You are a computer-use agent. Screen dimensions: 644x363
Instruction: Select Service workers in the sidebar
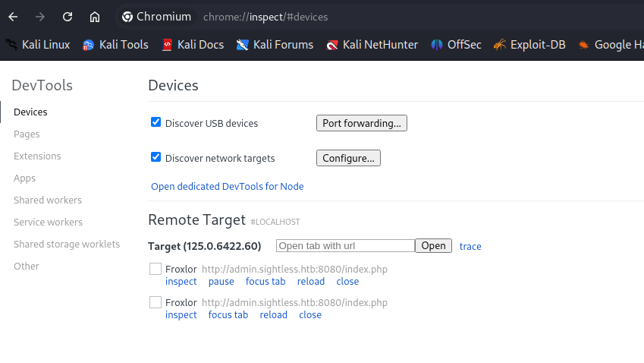(x=48, y=222)
